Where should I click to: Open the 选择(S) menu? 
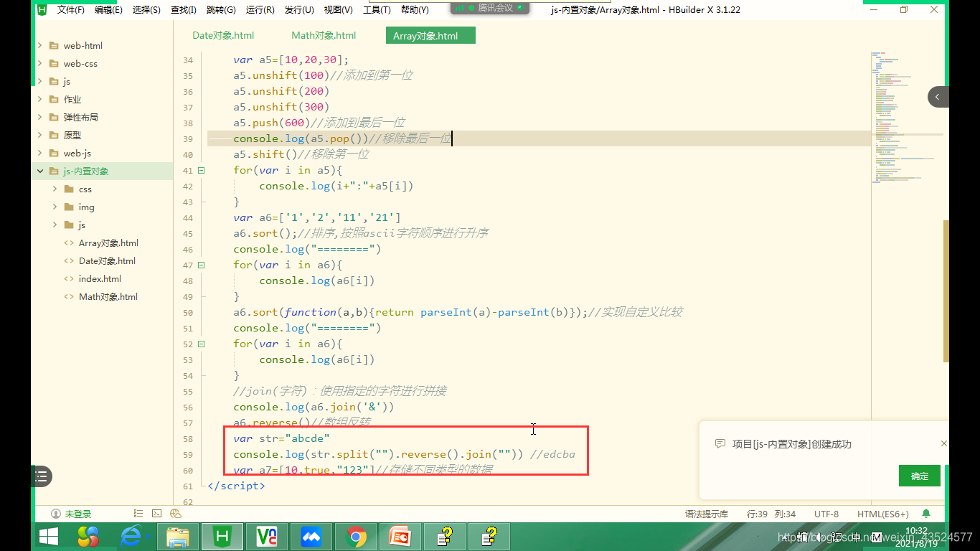click(146, 9)
